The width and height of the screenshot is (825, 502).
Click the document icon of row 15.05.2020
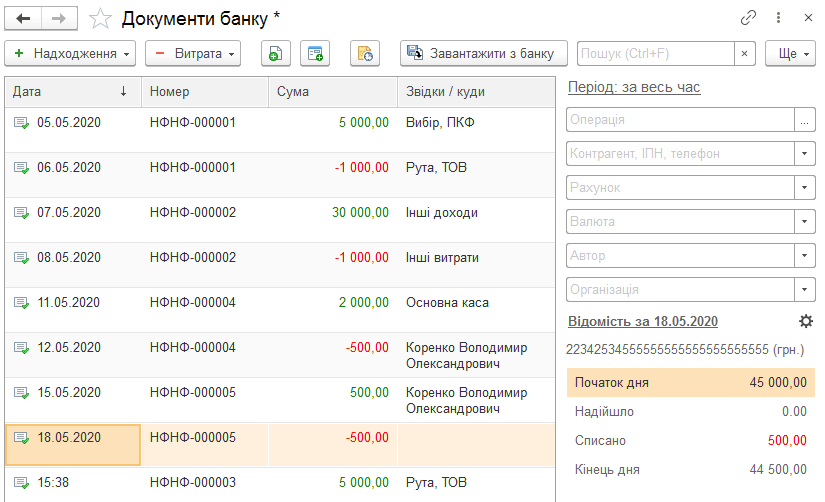(22, 393)
